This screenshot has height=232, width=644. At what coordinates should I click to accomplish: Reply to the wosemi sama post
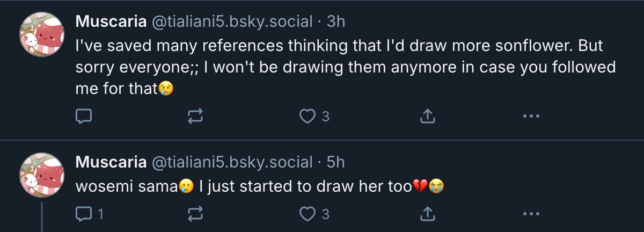(x=83, y=214)
